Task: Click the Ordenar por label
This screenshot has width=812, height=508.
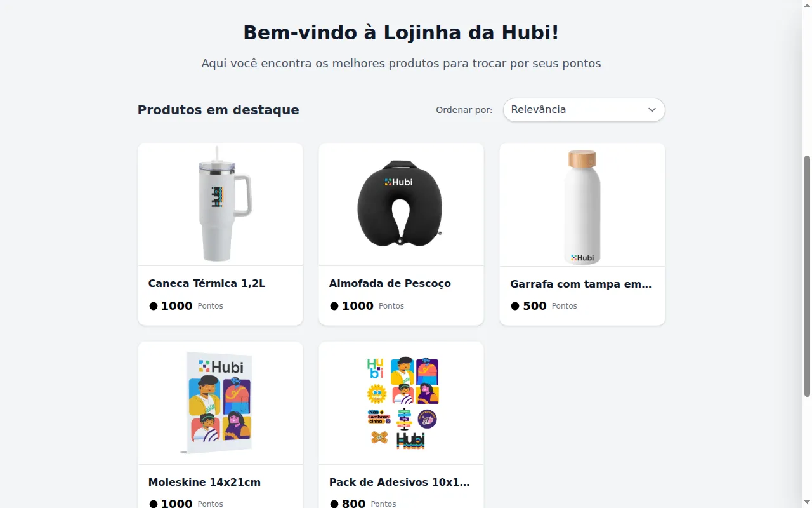Action: [x=464, y=110]
